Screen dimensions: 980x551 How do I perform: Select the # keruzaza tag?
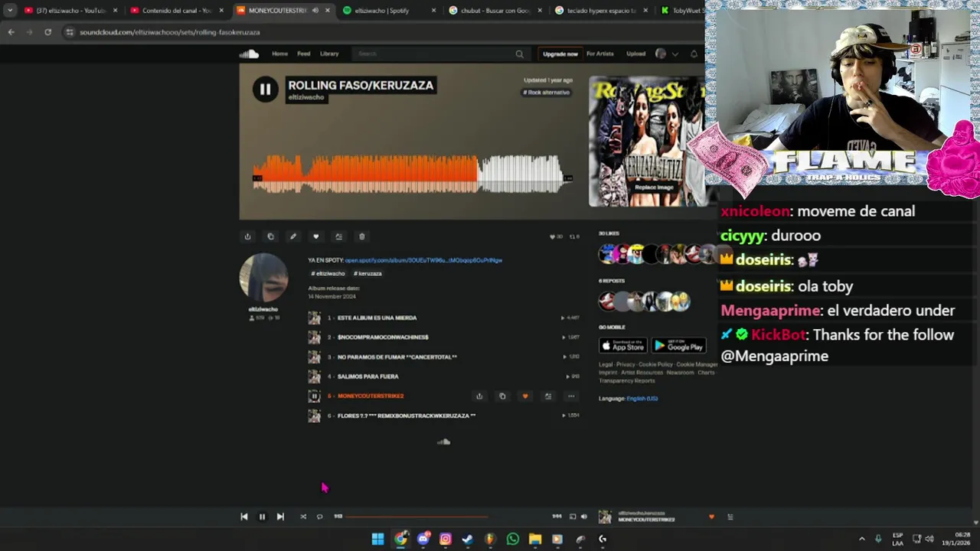[367, 273]
